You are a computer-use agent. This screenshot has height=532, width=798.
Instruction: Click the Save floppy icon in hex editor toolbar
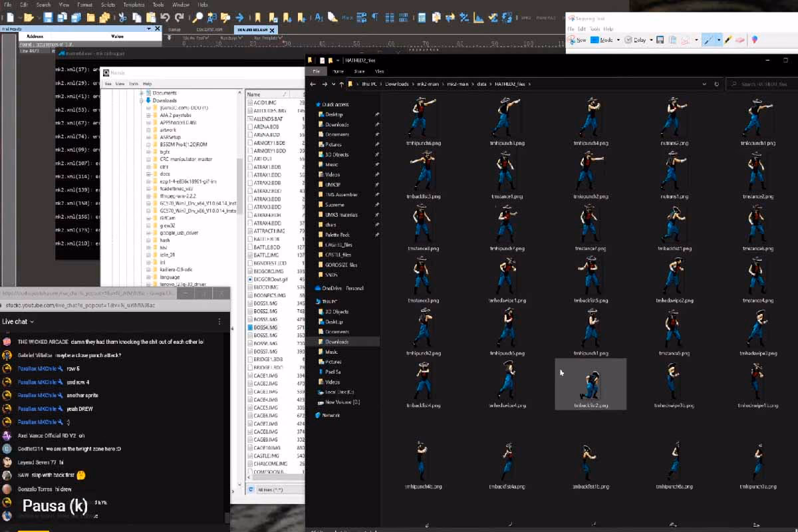tap(48, 18)
